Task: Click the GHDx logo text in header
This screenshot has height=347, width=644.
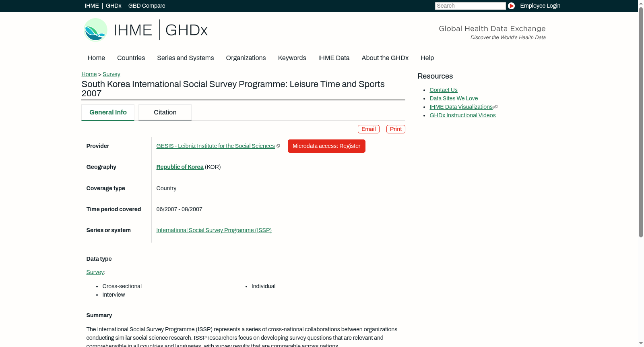Action: click(186, 30)
